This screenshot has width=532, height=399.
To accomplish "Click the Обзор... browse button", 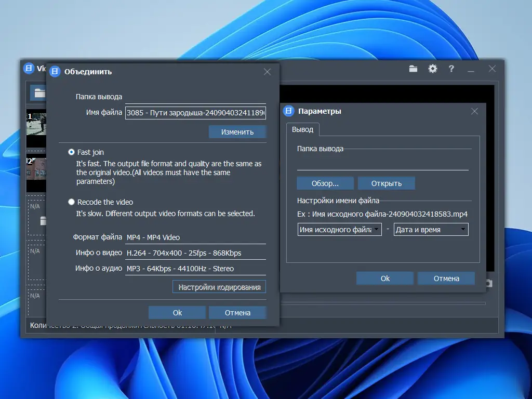I will point(325,183).
